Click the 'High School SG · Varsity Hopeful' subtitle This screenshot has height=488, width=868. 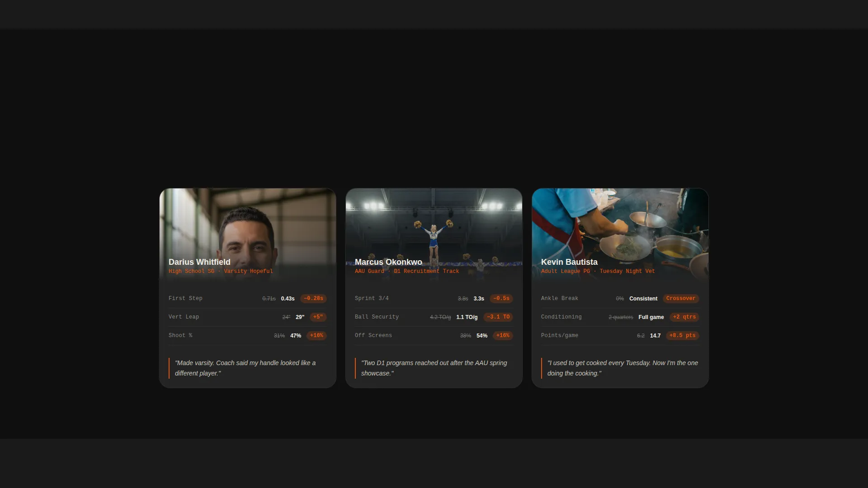(x=221, y=272)
